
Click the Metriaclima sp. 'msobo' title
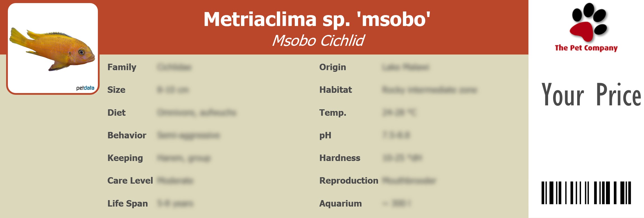[x=317, y=20]
